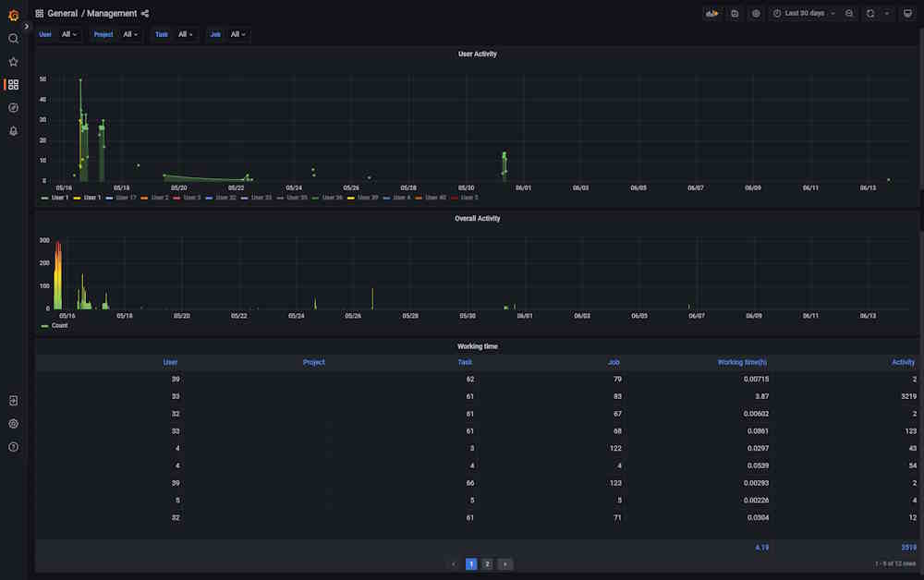Enable TV cycle view mode
The width and height of the screenshot is (924, 580).
point(907,13)
